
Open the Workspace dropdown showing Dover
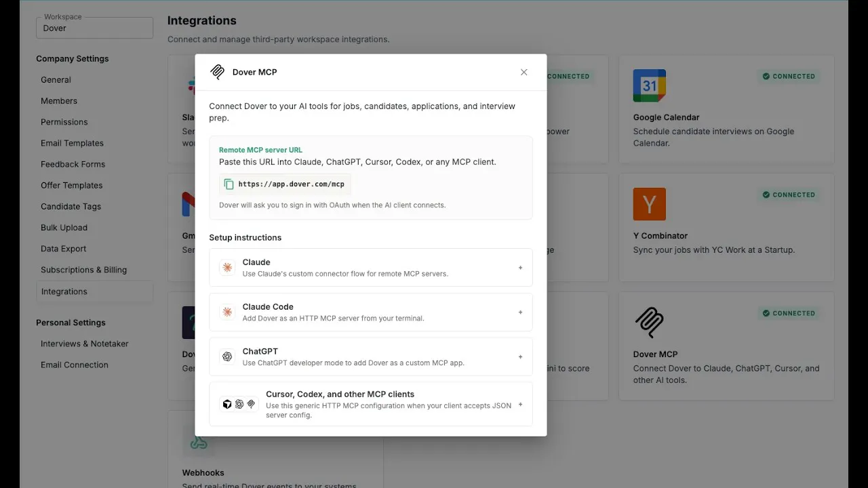click(x=94, y=28)
